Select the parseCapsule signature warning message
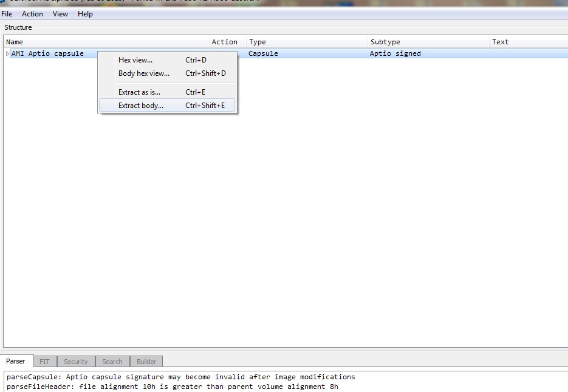This screenshot has height=392, width=568. click(x=181, y=377)
